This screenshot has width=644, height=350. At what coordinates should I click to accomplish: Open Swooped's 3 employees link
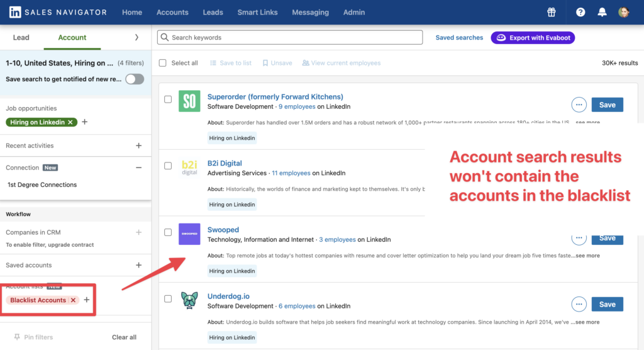pyautogui.click(x=337, y=240)
